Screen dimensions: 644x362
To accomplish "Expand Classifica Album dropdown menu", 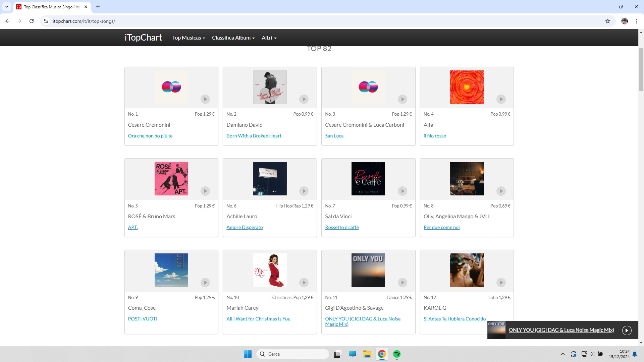I will (x=233, y=38).
